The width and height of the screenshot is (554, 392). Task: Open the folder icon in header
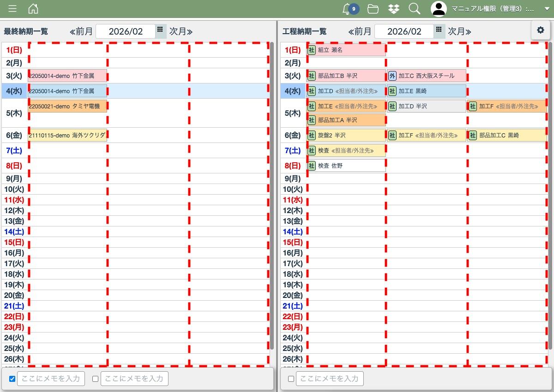point(373,9)
